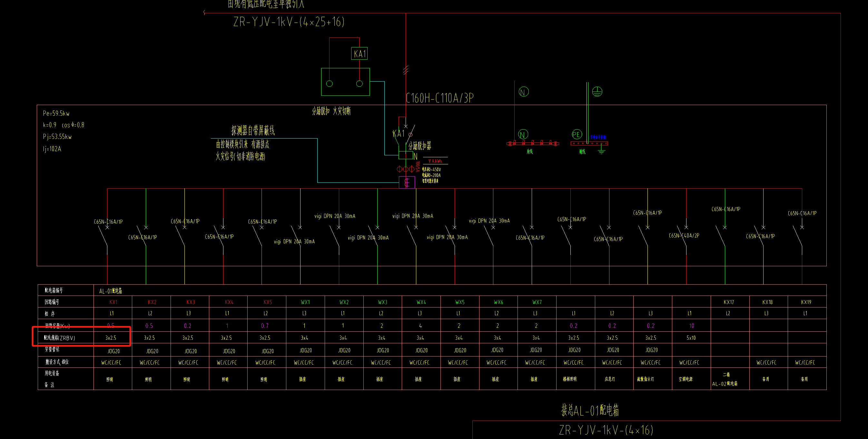Click the 回路编号 row header

[52, 302]
